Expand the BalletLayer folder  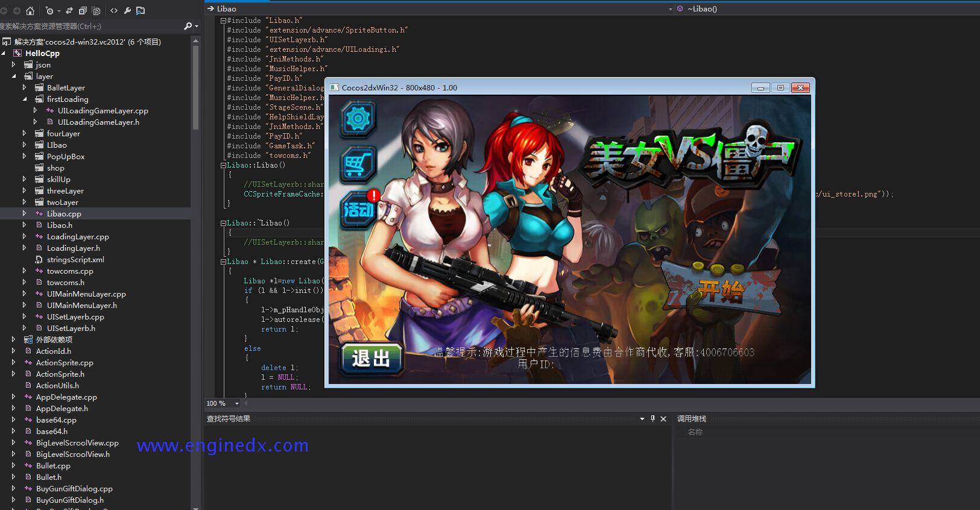(25, 87)
